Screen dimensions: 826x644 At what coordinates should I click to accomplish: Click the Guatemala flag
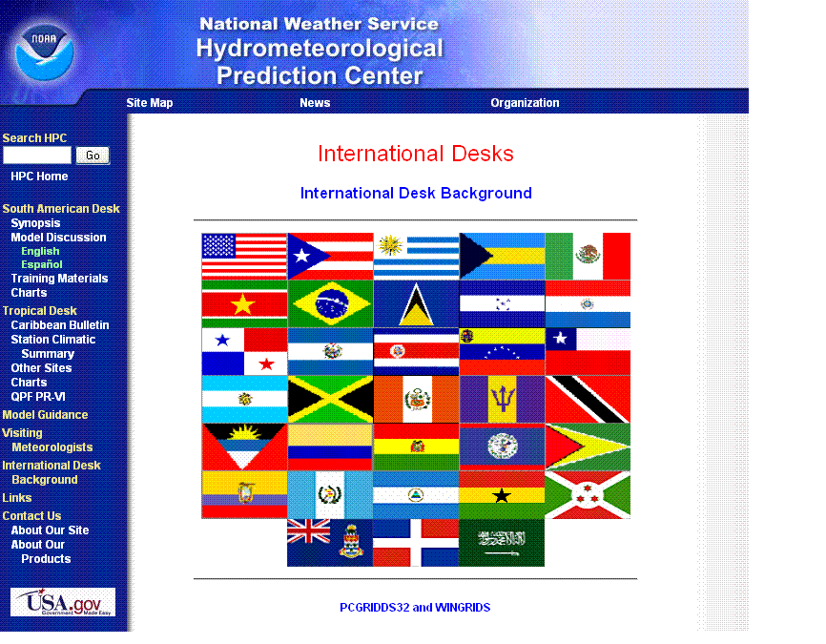pyautogui.click(x=330, y=495)
